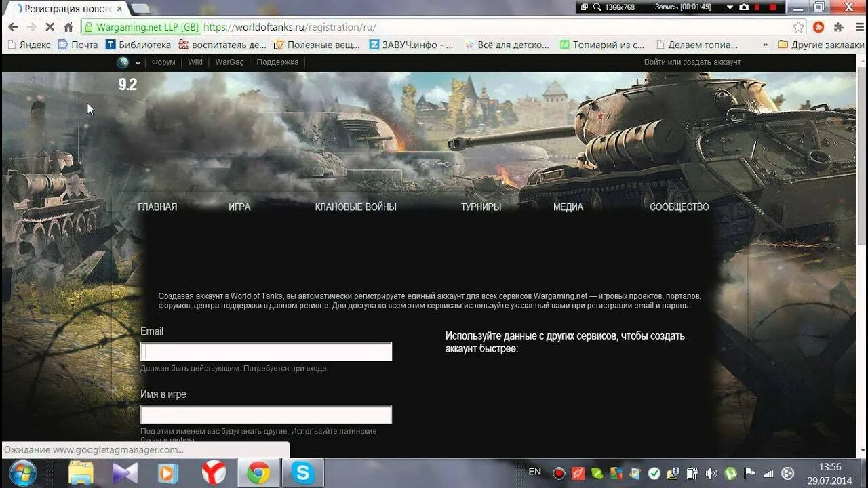
Task: Click into the Имя в игре field
Action: coord(266,414)
